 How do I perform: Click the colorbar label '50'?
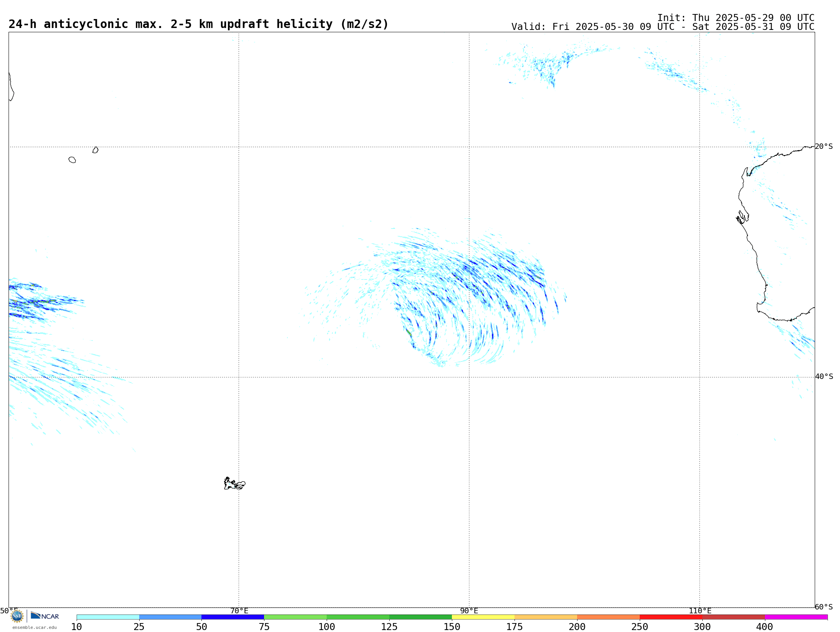pyautogui.click(x=201, y=627)
